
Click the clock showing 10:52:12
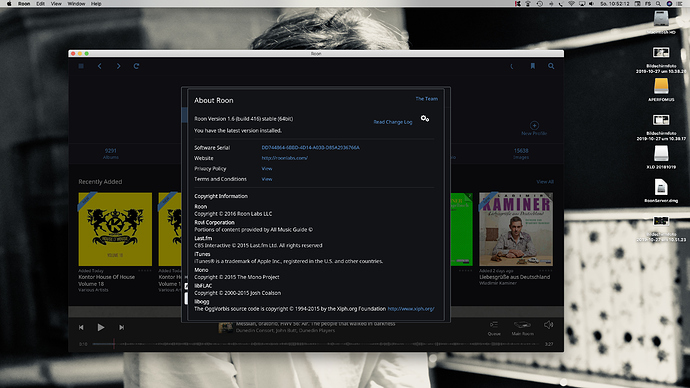[615, 4]
